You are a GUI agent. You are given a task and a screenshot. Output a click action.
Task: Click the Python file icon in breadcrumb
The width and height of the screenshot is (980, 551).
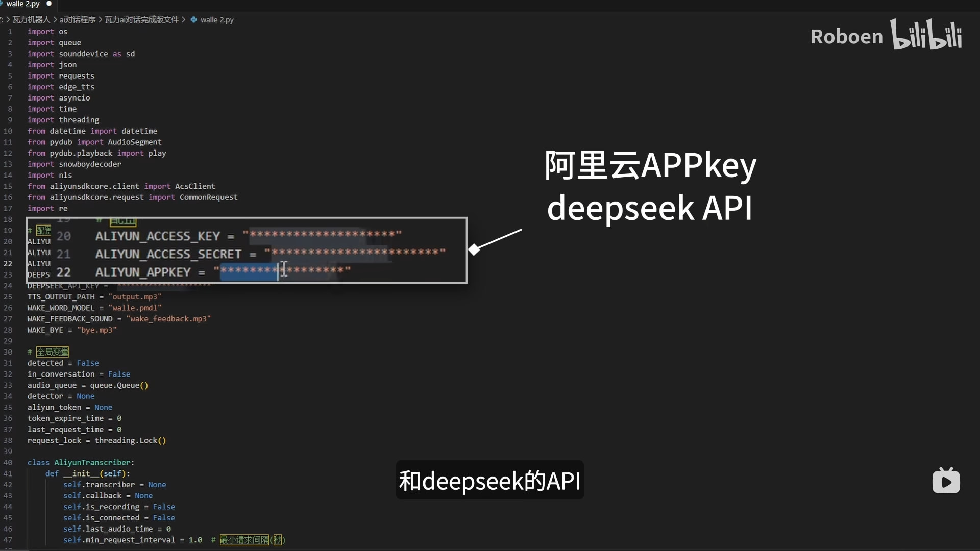194,20
